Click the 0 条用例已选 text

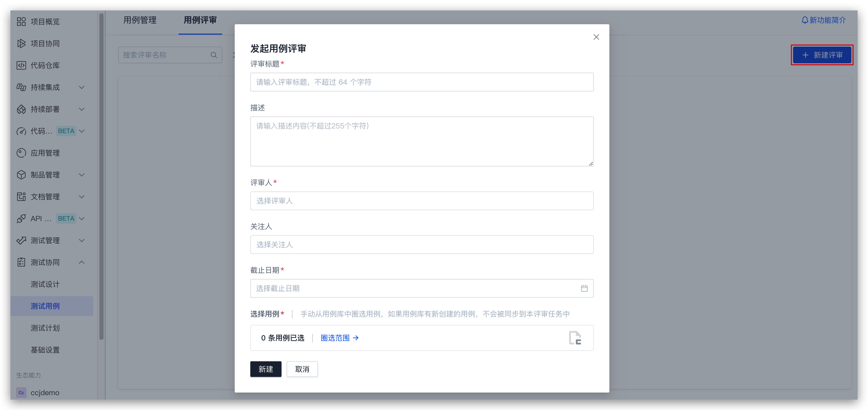point(283,338)
